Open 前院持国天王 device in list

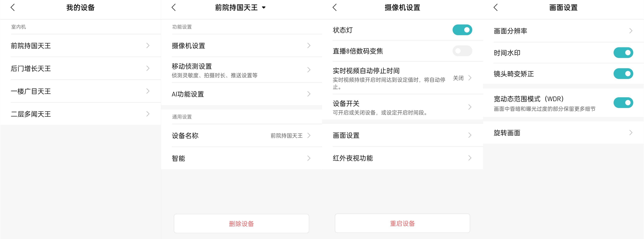81,46
